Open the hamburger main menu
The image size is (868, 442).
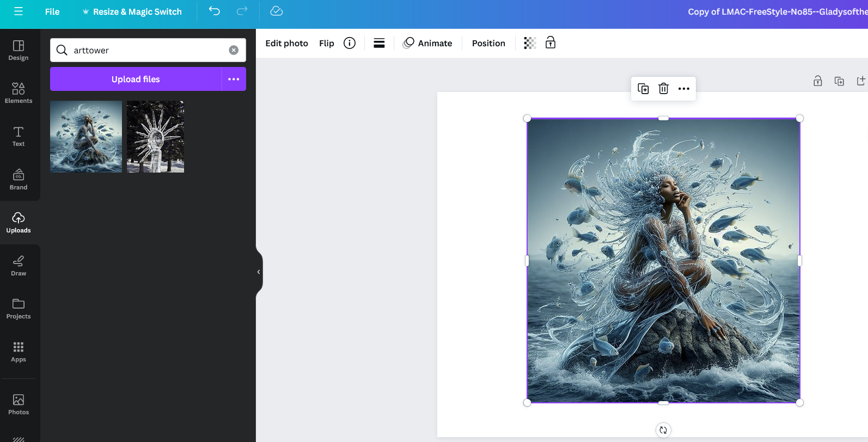(19, 11)
